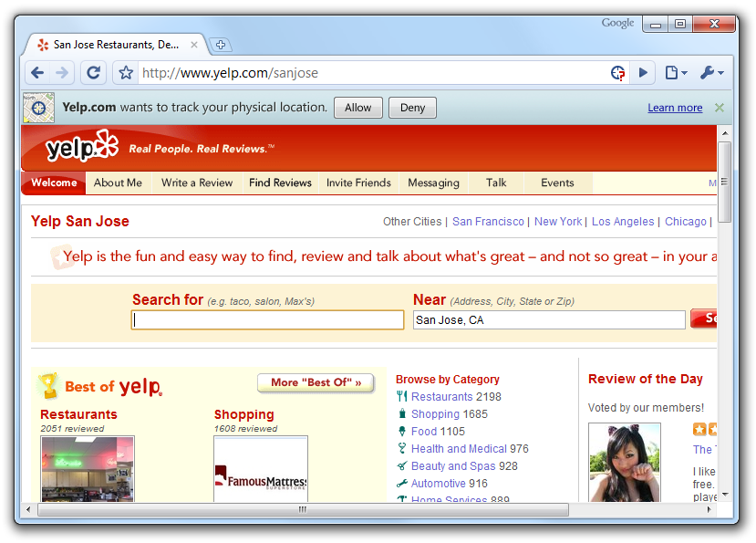
Task: Open the Best of Yelp restaurant photo
Action: [x=88, y=469]
